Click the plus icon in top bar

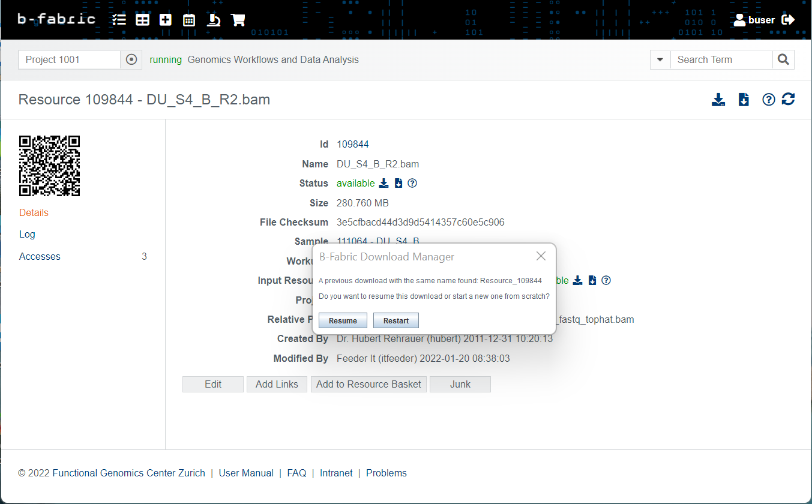point(166,20)
